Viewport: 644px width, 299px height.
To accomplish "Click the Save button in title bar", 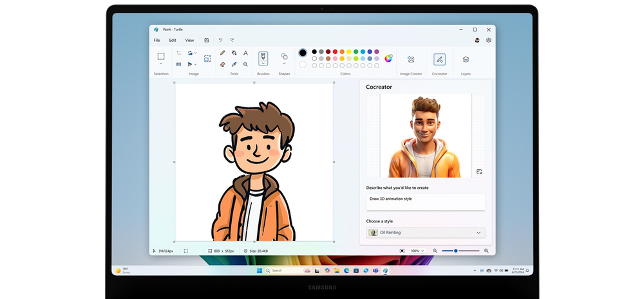I will coord(207,41).
